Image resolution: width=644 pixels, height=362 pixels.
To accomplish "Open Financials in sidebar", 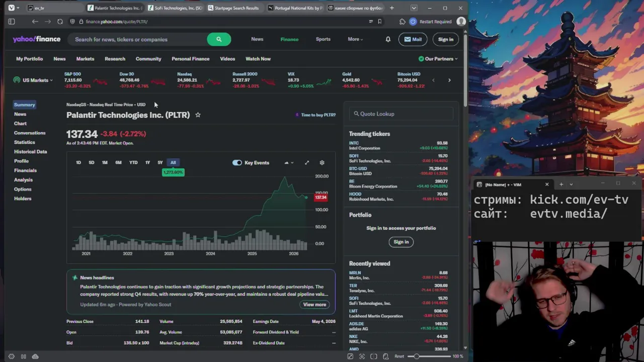I will click(x=25, y=170).
